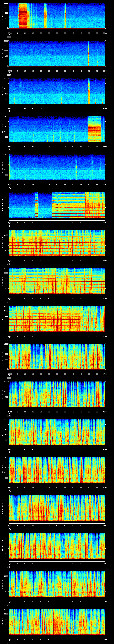Click the 8:42:00 time axis label

(9, 223)
